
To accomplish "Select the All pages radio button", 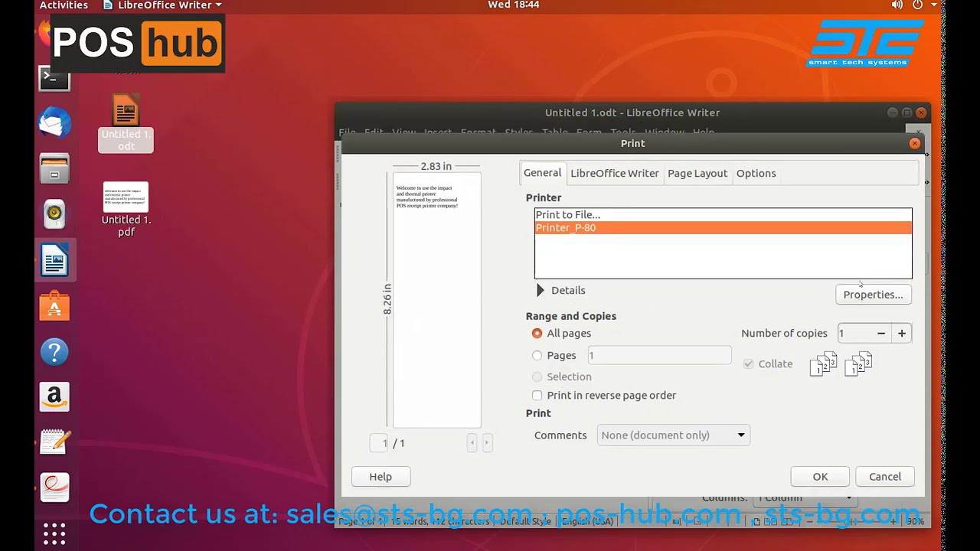I will (537, 334).
